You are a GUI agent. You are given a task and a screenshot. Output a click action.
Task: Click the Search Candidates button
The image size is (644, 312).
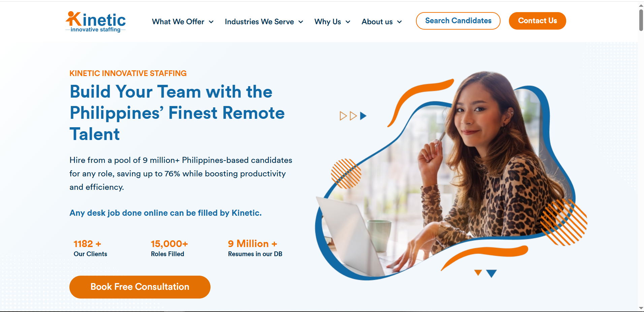458,21
